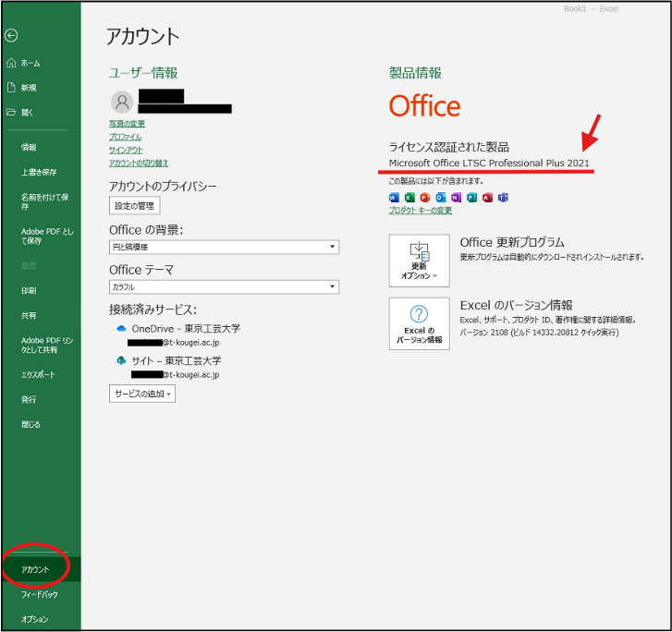Click the PowerPoint app icon
Image resolution: width=672 pixels, height=632 pixels.
click(x=424, y=198)
